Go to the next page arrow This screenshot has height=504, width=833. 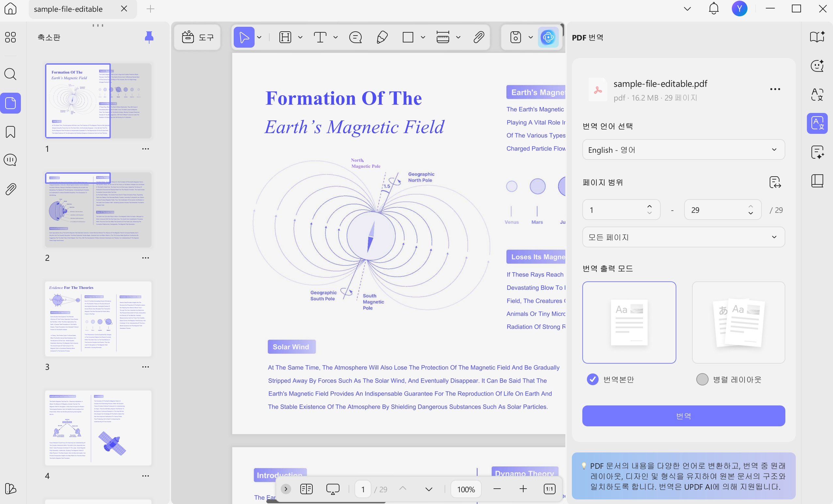[429, 489]
